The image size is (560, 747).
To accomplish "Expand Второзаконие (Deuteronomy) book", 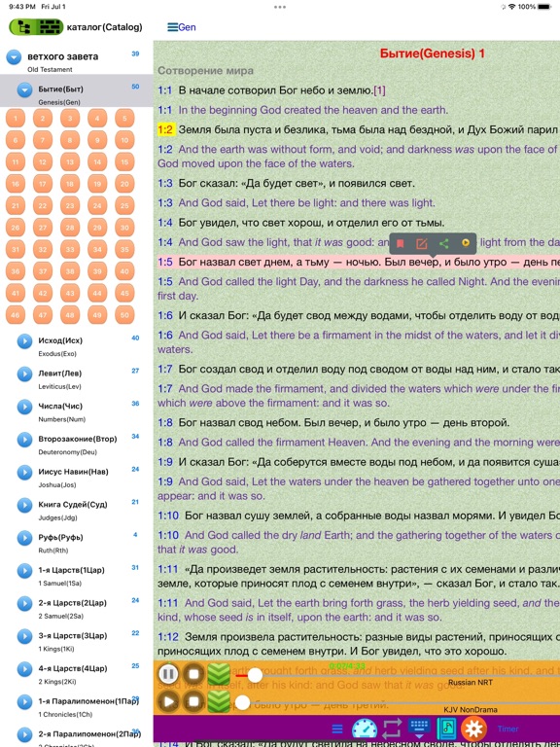I will click(x=24, y=440).
